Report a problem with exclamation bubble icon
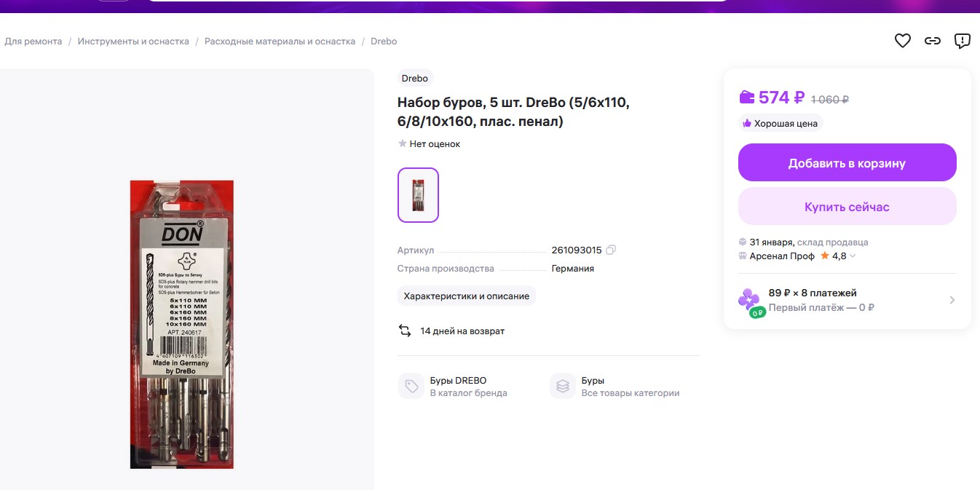This screenshot has width=980, height=490. point(962,42)
